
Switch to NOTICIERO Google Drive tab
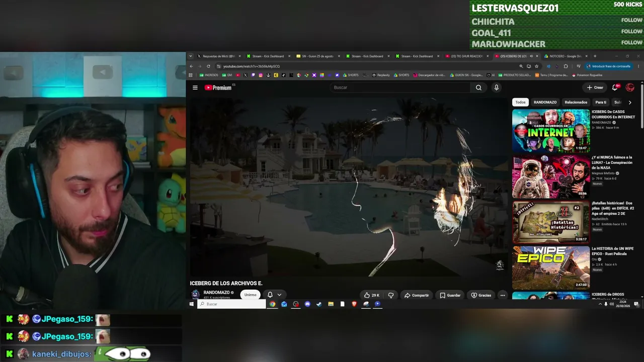click(x=566, y=56)
